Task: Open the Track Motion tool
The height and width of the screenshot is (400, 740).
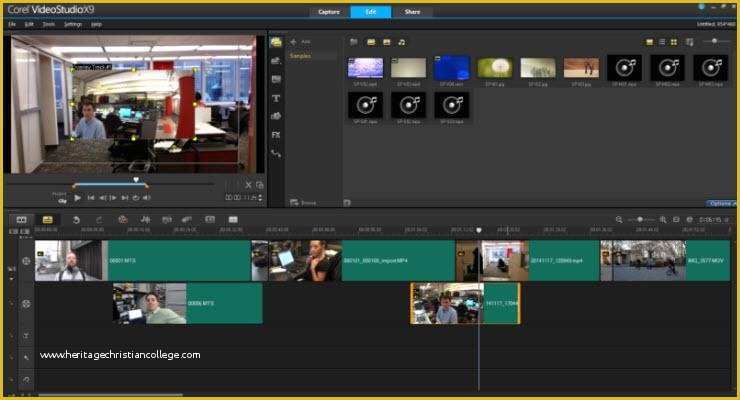Action: pyautogui.click(x=187, y=220)
